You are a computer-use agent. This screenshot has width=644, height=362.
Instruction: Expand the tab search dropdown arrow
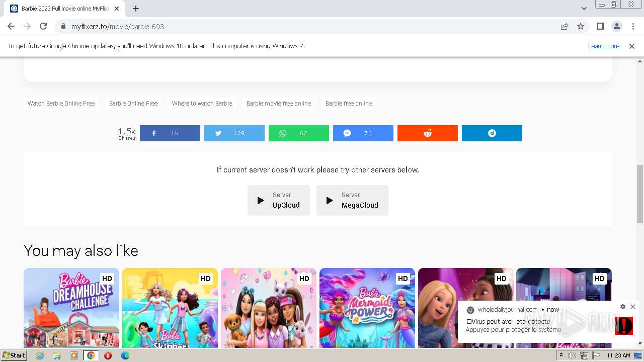point(584,9)
